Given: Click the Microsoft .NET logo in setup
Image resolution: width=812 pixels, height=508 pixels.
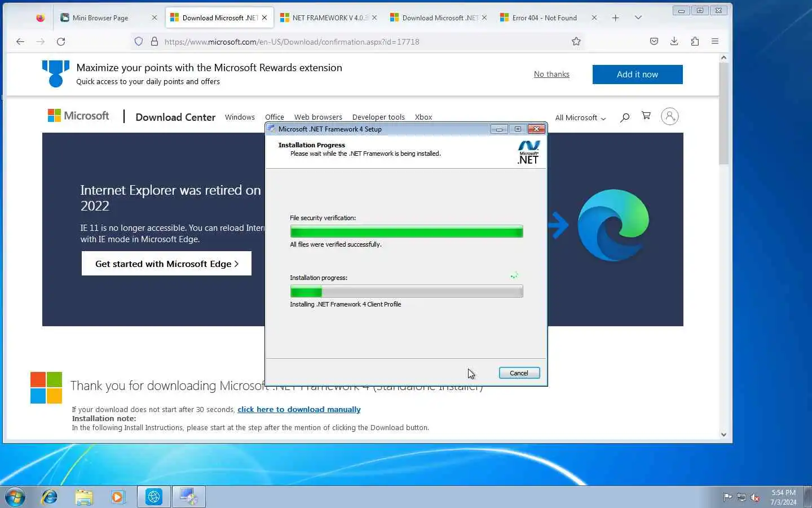Looking at the screenshot, I should [528, 152].
